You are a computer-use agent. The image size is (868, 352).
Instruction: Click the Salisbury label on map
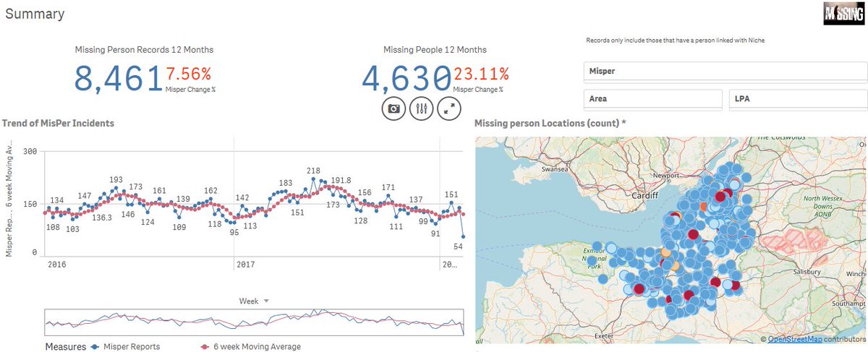tap(805, 272)
